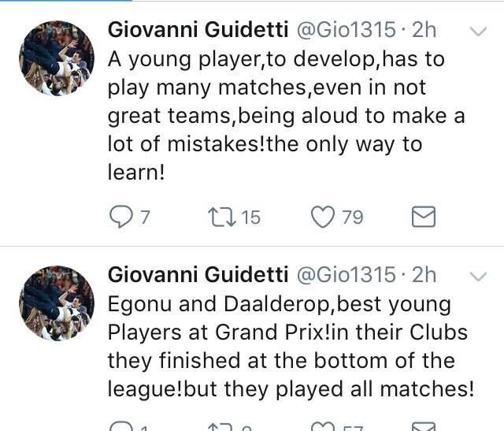Send first tweet via direct message
This screenshot has width=504, height=431.
tap(424, 217)
